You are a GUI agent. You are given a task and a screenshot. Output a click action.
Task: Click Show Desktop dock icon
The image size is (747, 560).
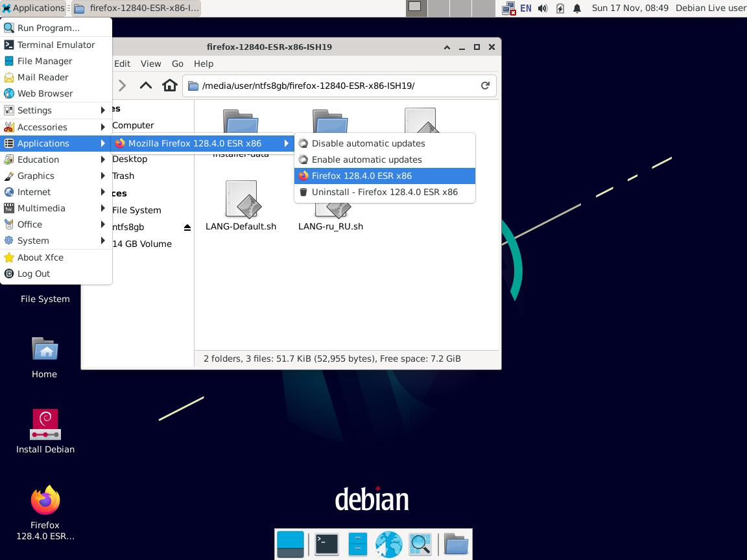tap(290, 544)
